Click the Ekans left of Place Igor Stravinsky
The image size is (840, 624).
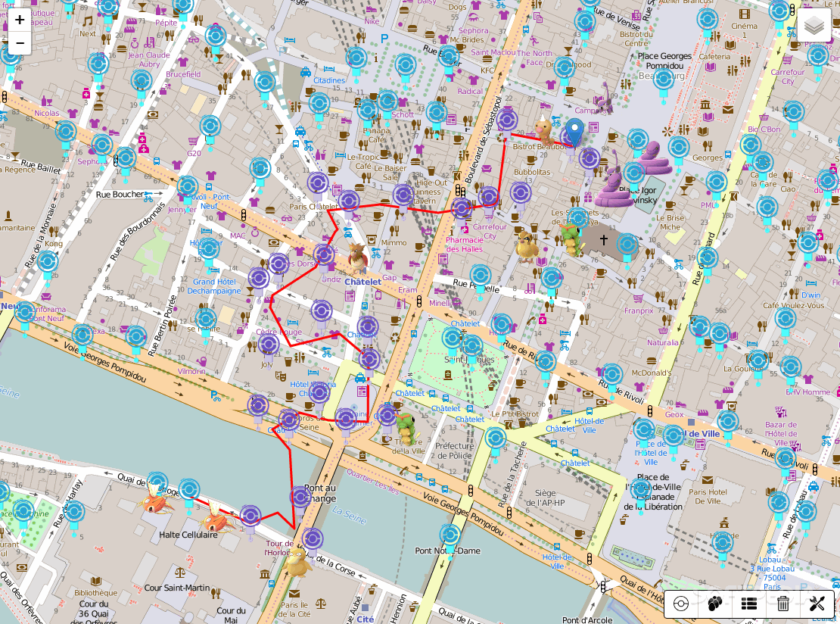tap(615, 189)
